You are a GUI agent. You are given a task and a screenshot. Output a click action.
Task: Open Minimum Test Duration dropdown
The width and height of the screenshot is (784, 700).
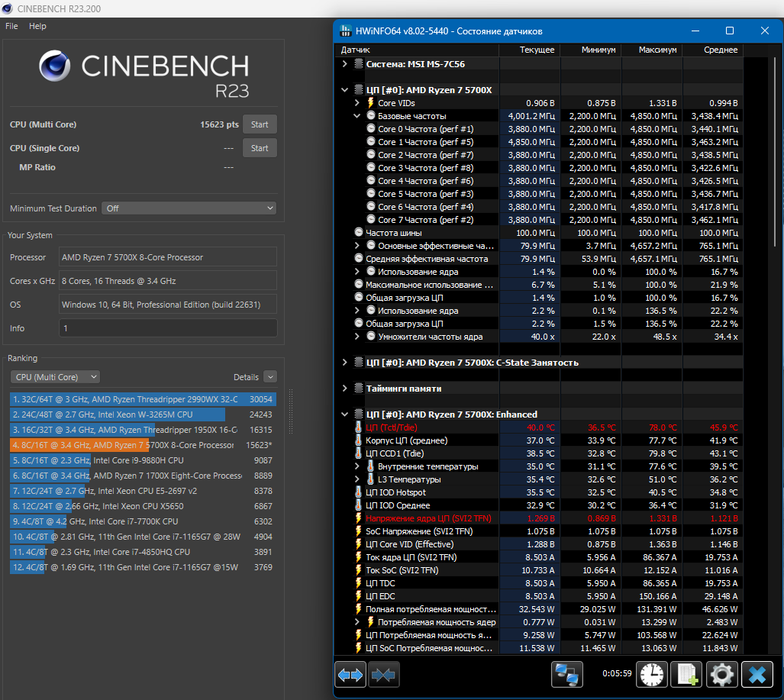pyautogui.click(x=189, y=208)
